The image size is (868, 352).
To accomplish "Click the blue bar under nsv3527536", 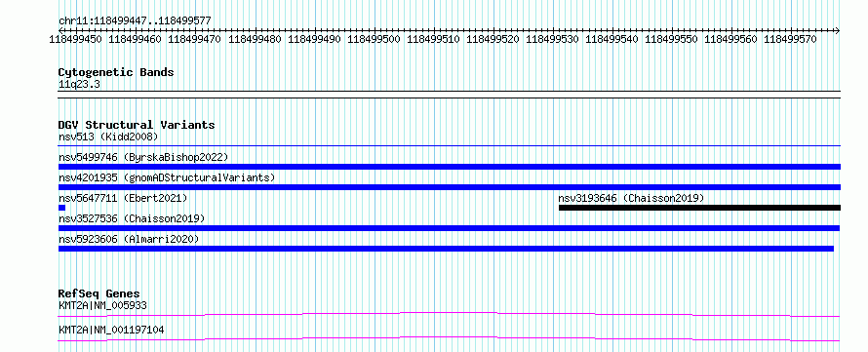I will point(449,228).
